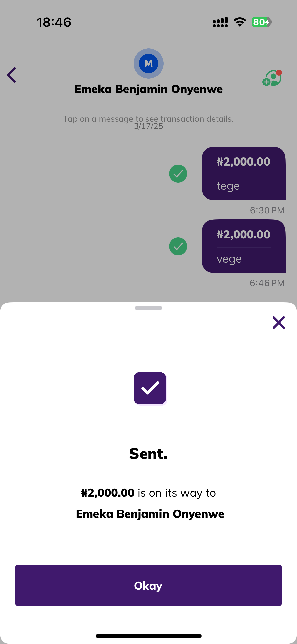Tap the Wi-Fi status icon
The width and height of the screenshot is (297, 644).
pyautogui.click(x=240, y=22)
